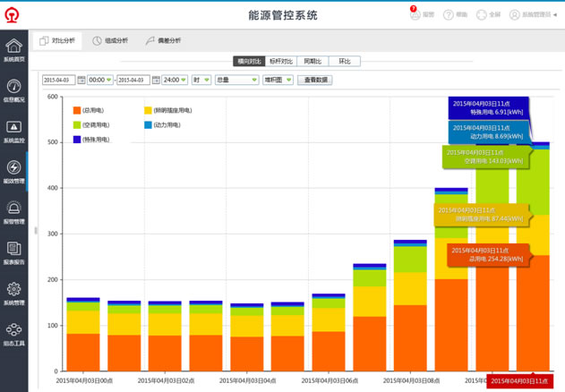Open the 00:00 start time dropdown

click(100, 80)
